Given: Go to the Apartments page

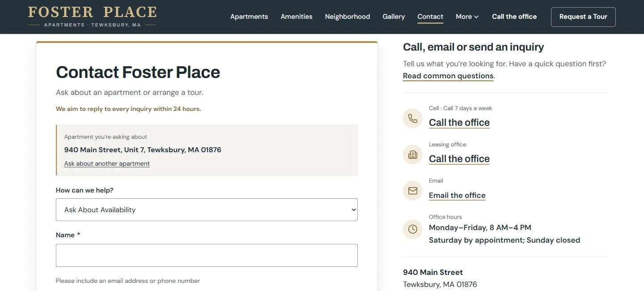Looking at the screenshot, I should [249, 17].
